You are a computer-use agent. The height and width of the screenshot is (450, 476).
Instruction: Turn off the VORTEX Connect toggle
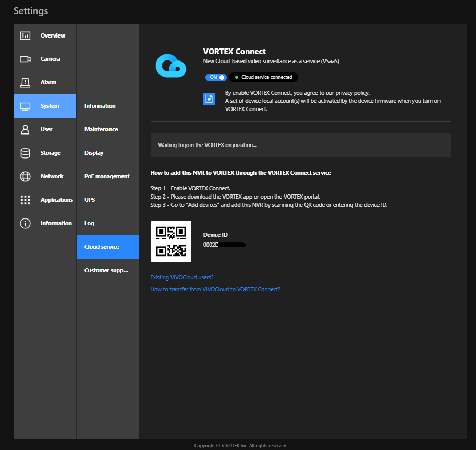216,77
